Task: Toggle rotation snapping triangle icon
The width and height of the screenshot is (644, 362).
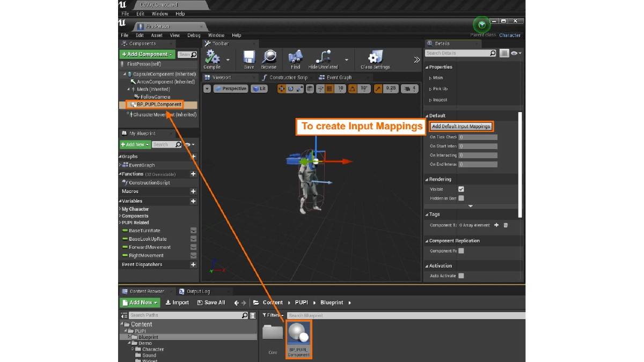Action: click(x=353, y=88)
